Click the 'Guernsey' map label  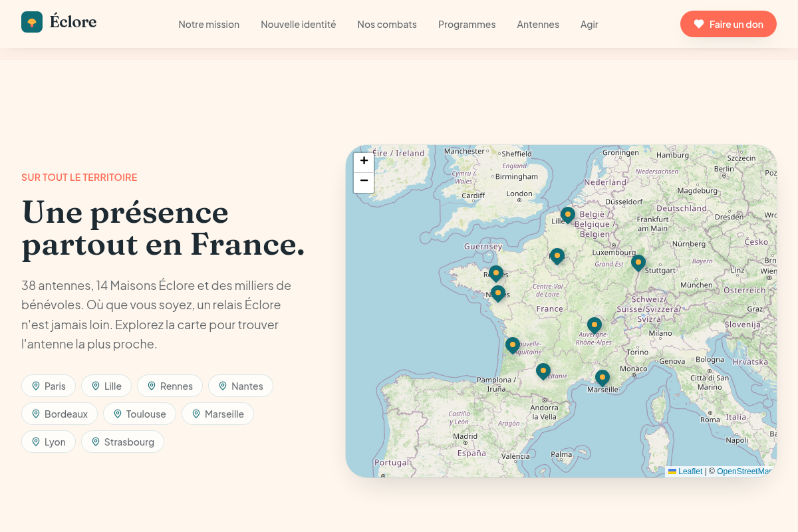point(483,246)
